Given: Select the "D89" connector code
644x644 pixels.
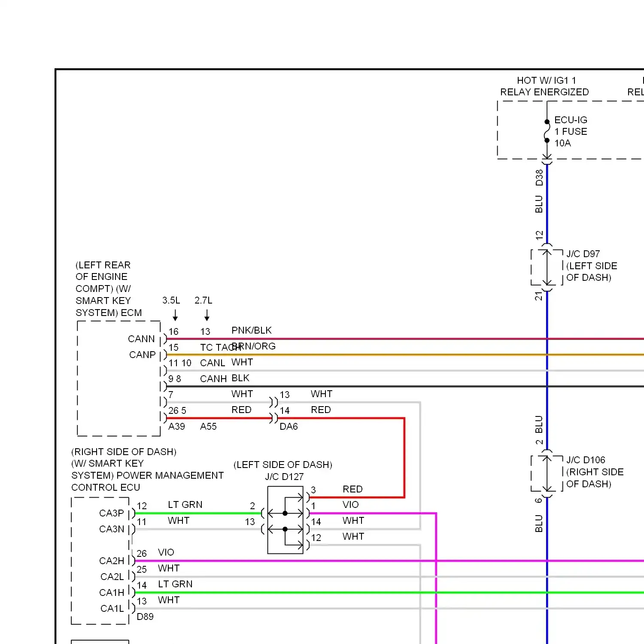Looking at the screenshot, I should (x=145, y=617).
